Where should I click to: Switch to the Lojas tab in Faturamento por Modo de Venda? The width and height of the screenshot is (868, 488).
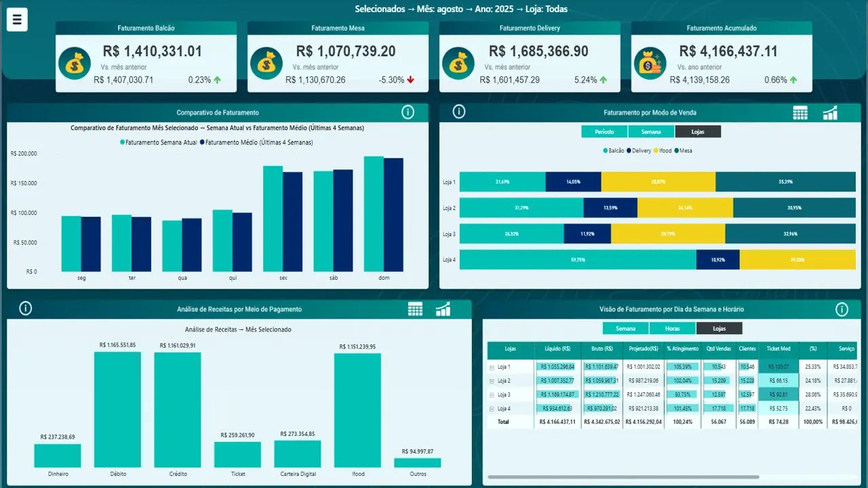pos(698,131)
